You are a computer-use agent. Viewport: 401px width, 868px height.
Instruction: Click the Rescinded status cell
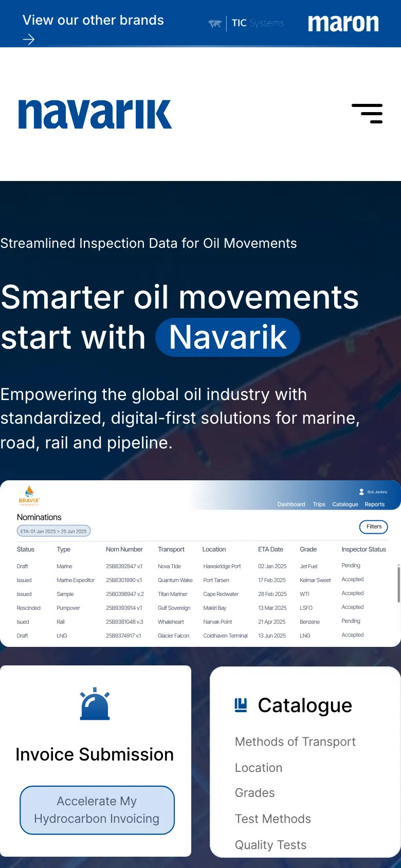click(x=29, y=608)
